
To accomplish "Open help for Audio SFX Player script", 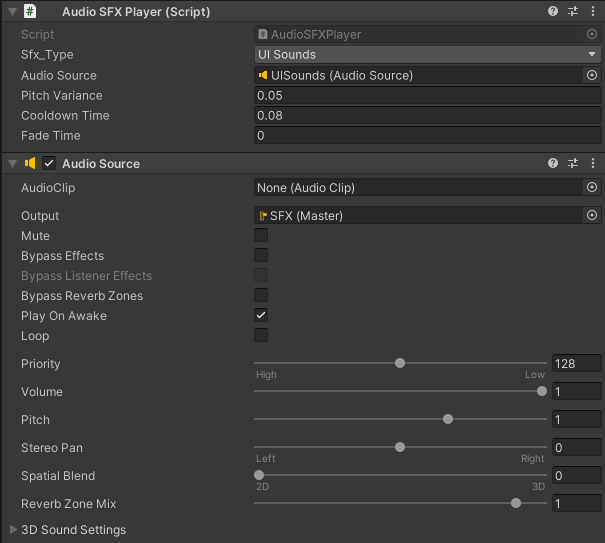I will coord(553,12).
